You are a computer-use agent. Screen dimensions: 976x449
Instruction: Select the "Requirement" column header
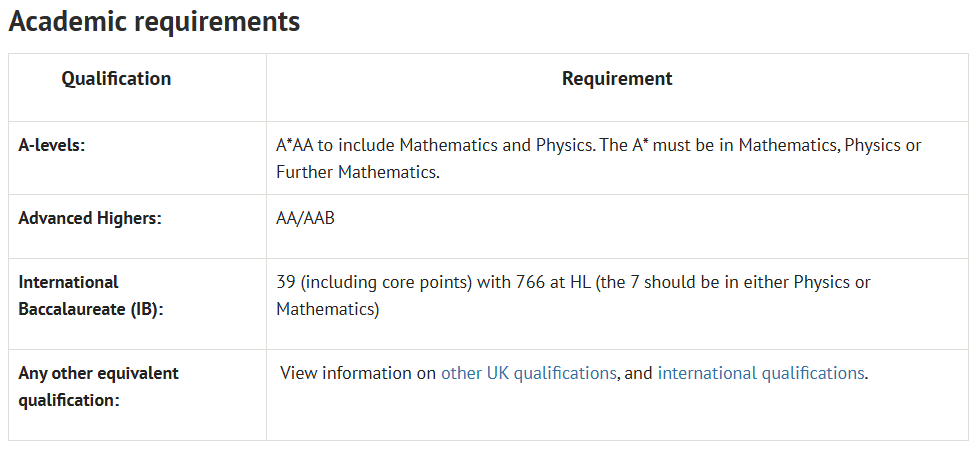click(x=617, y=79)
